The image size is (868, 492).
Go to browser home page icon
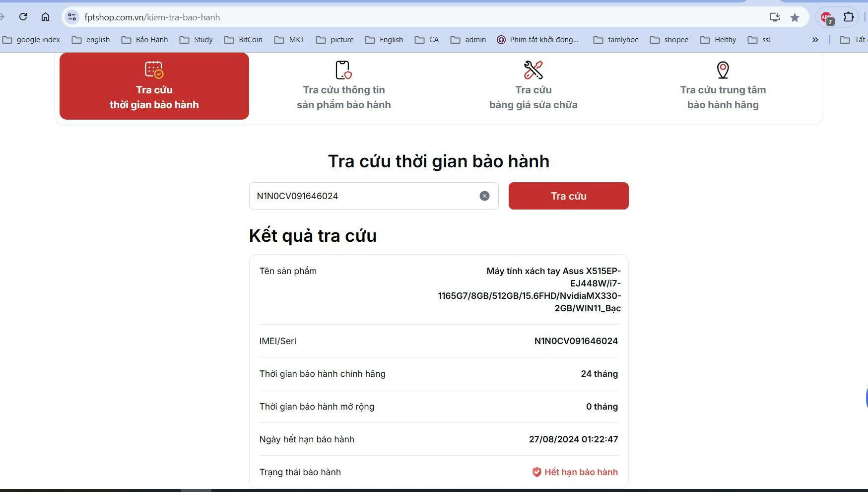(x=45, y=17)
